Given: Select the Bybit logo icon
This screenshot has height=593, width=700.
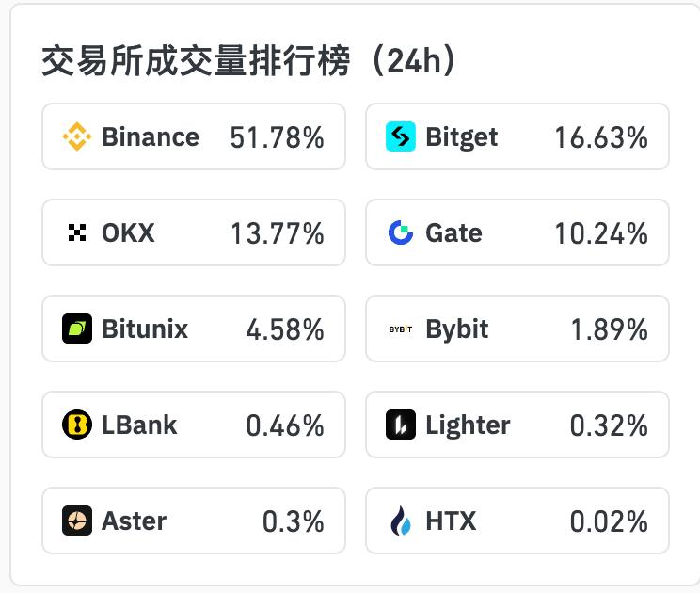Looking at the screenshot, I should (x=401, y=329).
